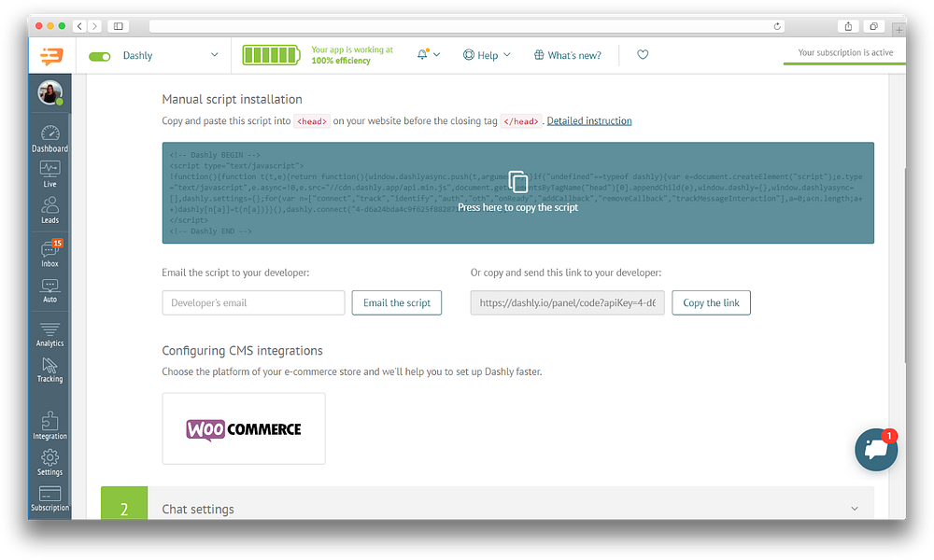
Task: Select the WooCommerce integration card
Action: click(244, 428)
